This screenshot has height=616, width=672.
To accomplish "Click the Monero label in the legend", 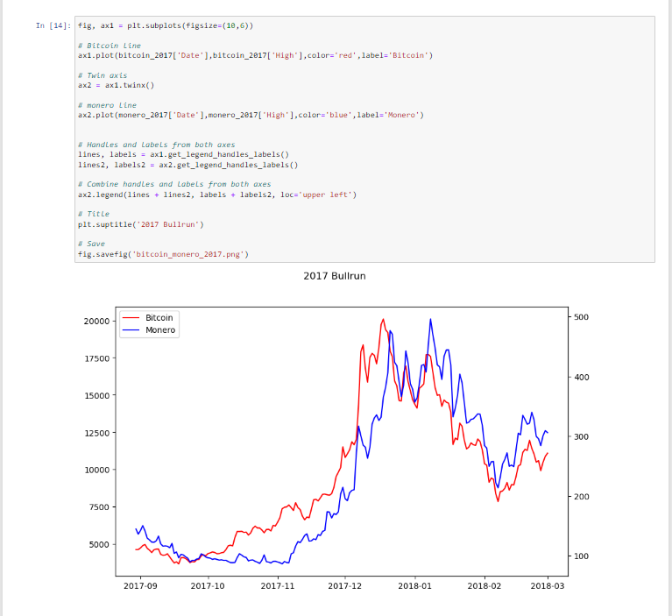I will tap(160, 330).
